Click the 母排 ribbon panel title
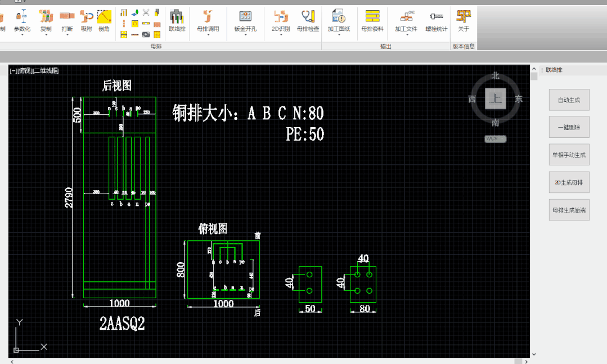Screen dimensions: 607x364 click(x=156, y=46)
